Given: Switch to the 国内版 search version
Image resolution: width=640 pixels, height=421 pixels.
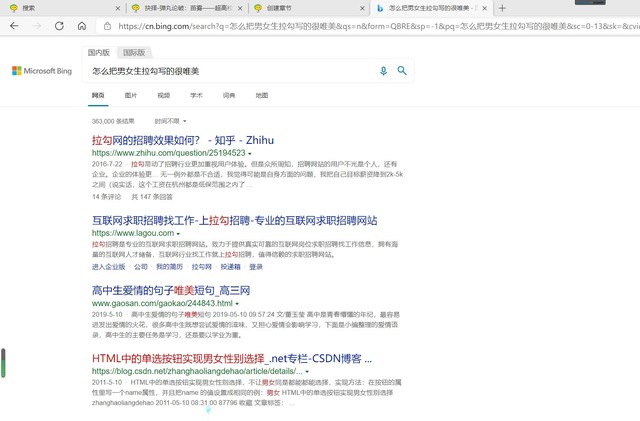Looking at the screenshot, I should (x=99, y=51).
